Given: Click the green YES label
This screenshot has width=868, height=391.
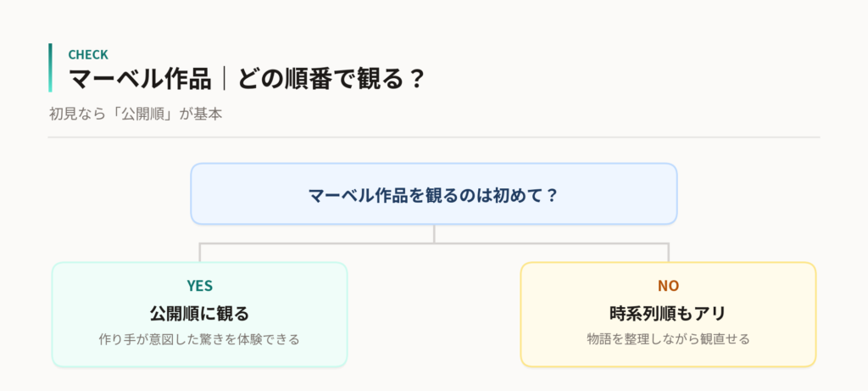Looking at the screenshot, I should coord(200,286).
